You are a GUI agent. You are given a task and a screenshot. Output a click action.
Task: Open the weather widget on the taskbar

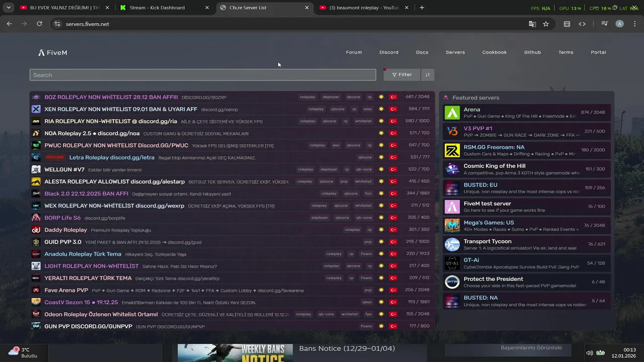click(24, 352)
